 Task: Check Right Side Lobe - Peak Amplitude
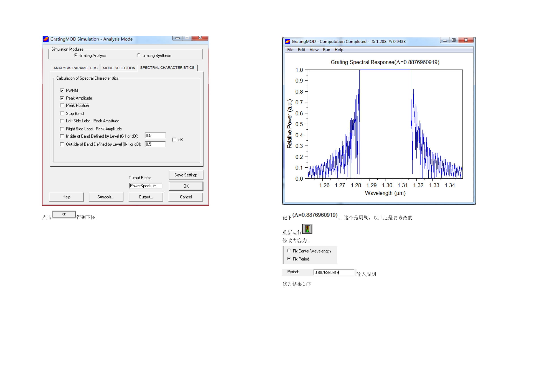click(62, 129)
